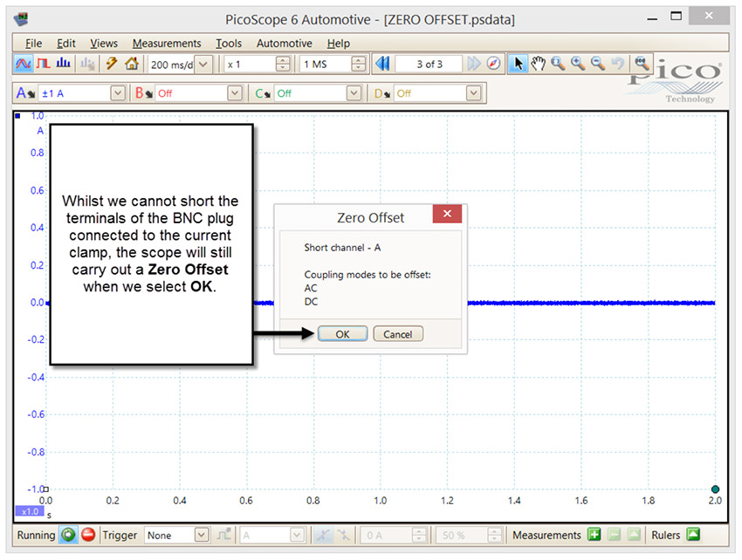Click the 'Running' status label
Viewport: 742px width, 560px height.
[x=36, y=535]
